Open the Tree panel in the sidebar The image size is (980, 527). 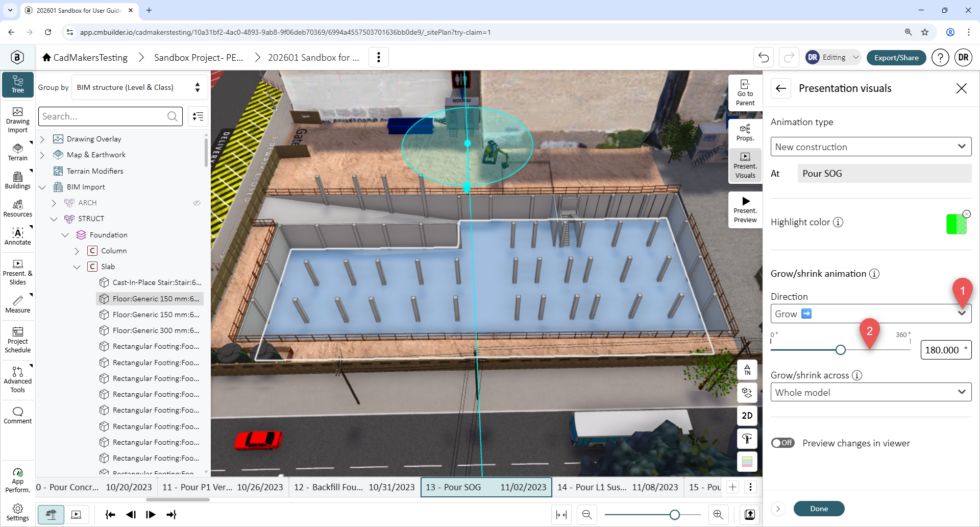click(x=18, y=84)
